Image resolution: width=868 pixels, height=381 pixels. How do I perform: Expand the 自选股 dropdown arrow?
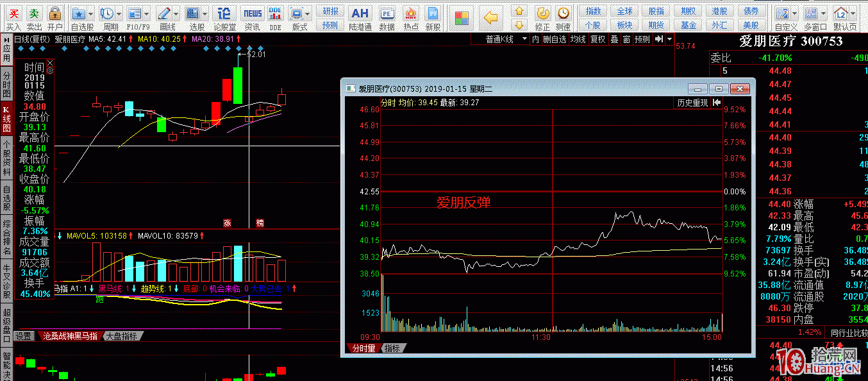click(91, 13)
